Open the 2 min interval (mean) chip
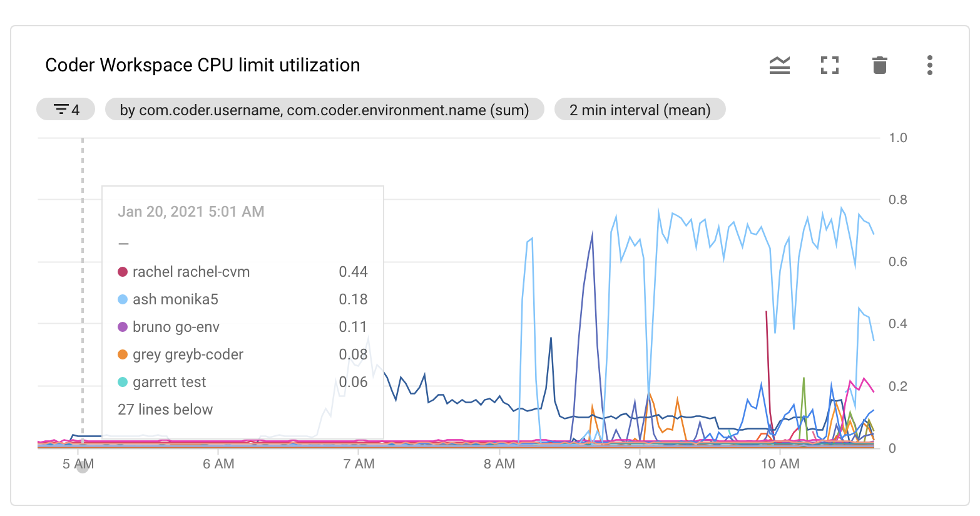Image resolution: width=980 pixels, height=516 pixels. (x=640, y=109)
